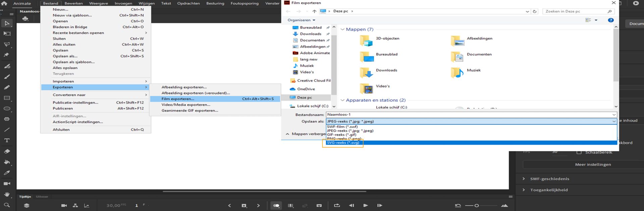Image resolution: width=644 pixels, height=211 pixels.
Task: Click Mappen verbergen to hide folders
Action: (x=306, y=134)
